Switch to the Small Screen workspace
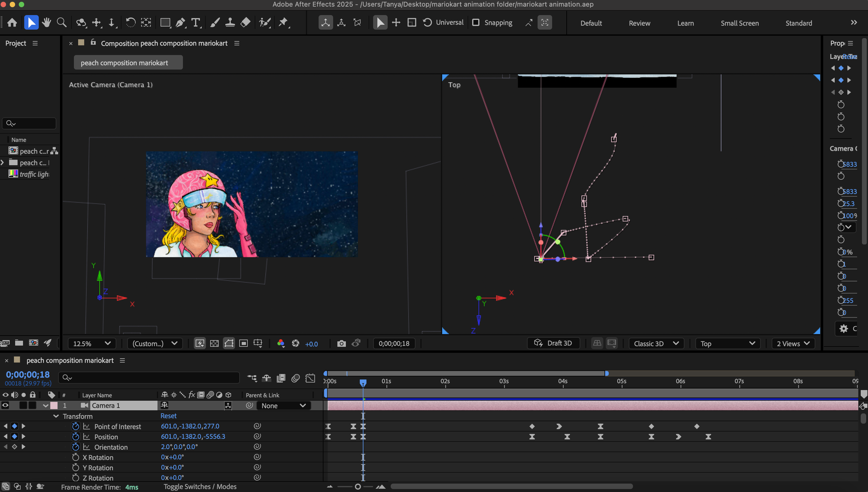The image size is (868, 492). point(740,23)
